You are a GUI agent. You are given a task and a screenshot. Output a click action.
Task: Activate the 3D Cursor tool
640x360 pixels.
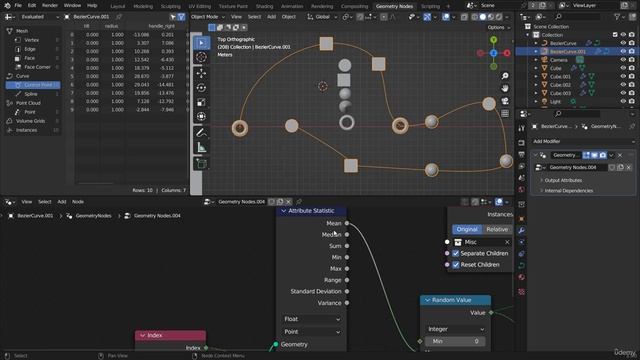[201, 57]
